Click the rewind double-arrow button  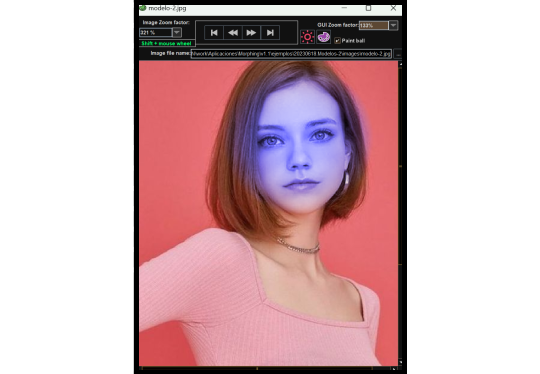pos(233,33)
